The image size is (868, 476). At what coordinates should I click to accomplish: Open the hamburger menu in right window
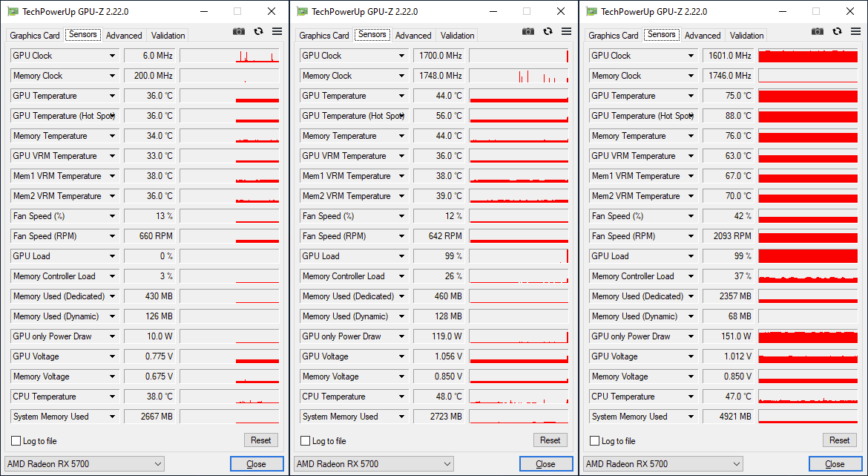855,31
